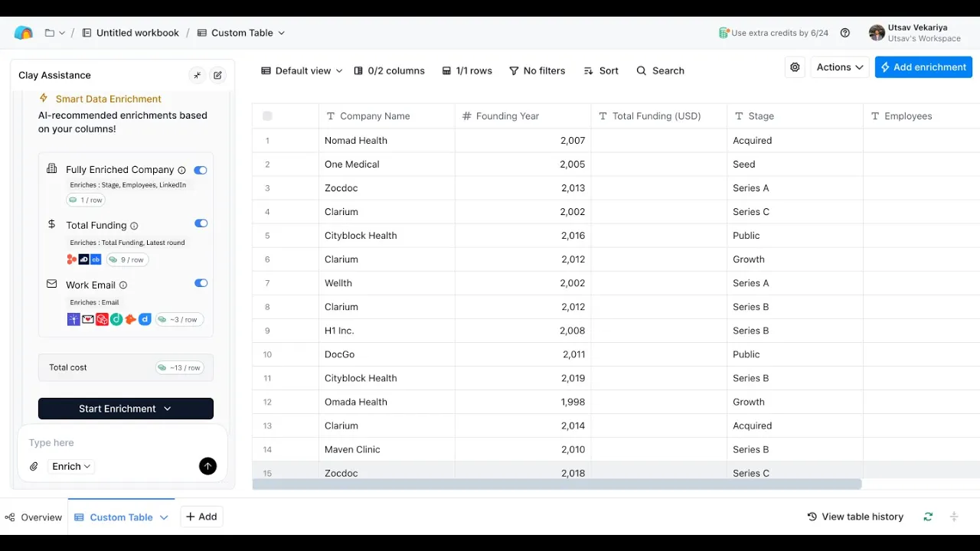
Task: Click the Stage column header
Action: pos(795,116)
